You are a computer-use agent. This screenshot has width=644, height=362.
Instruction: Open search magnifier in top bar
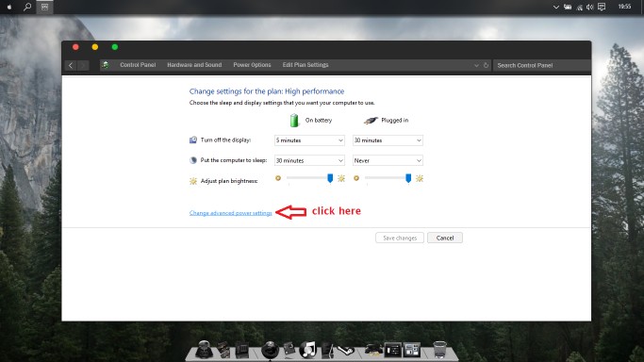[27, 7]
